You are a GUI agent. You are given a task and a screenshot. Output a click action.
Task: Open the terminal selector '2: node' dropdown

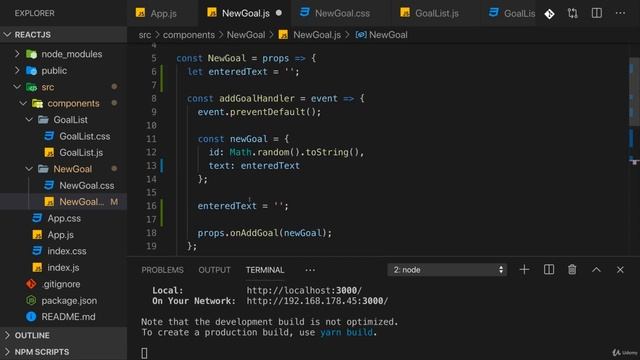[447, 270]
